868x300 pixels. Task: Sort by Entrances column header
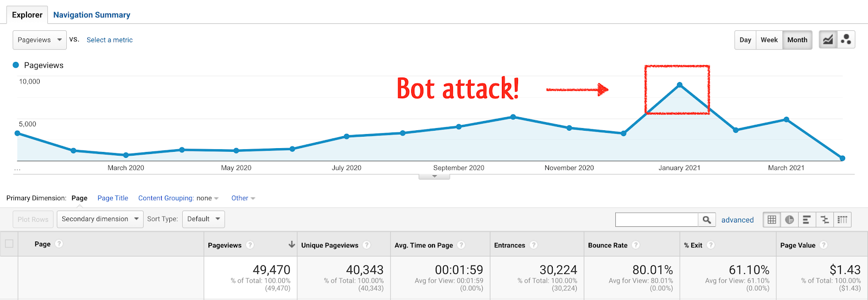(509, 245)
